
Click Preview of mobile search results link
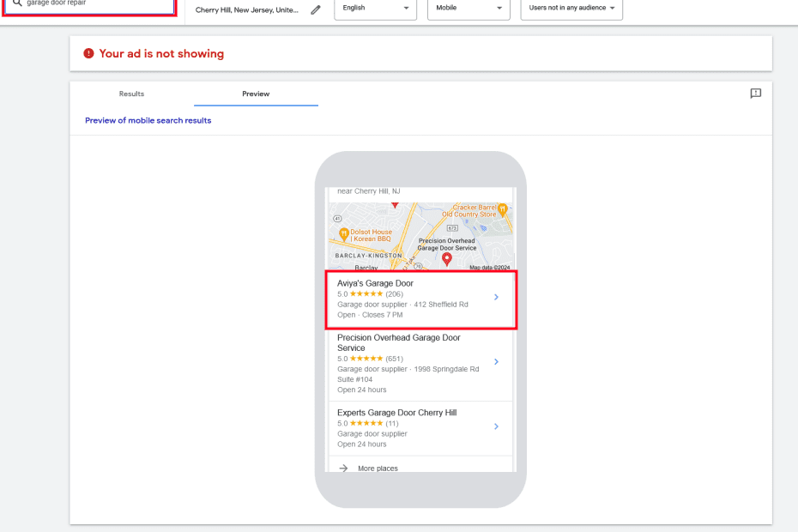point(148,121)
